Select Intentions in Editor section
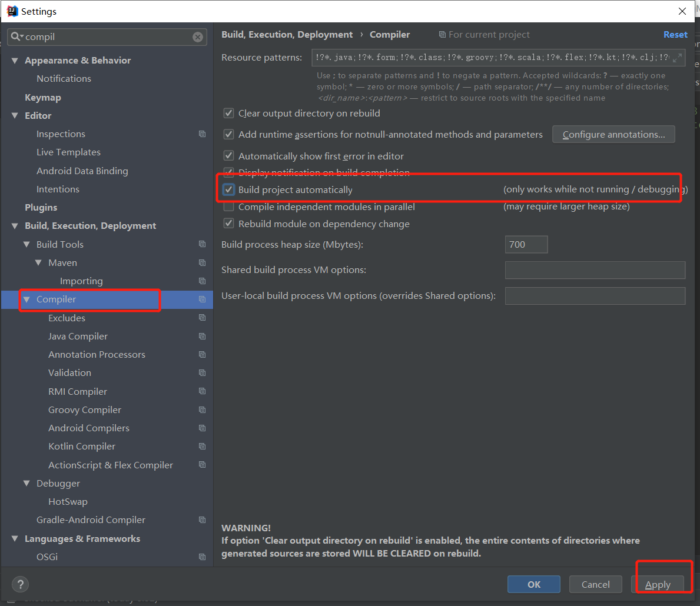The width and height of the screenshot is (700, 606). [x=58, y=189]
